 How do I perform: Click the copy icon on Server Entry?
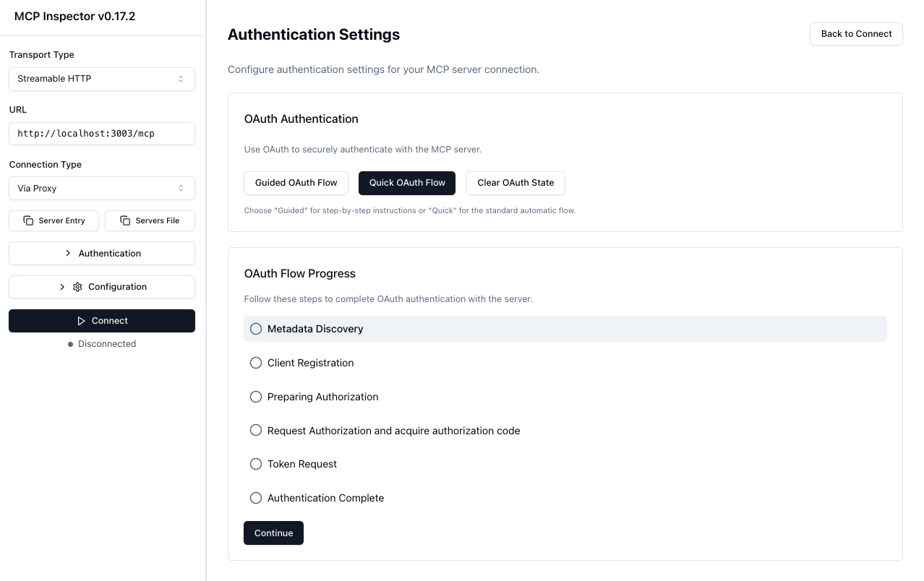click(28, 220)
